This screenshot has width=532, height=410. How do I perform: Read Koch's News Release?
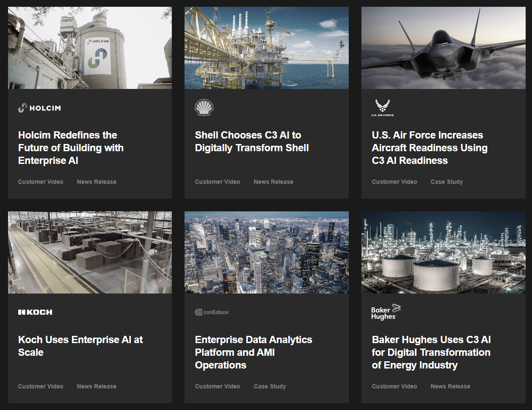click(x=96, y=386)
